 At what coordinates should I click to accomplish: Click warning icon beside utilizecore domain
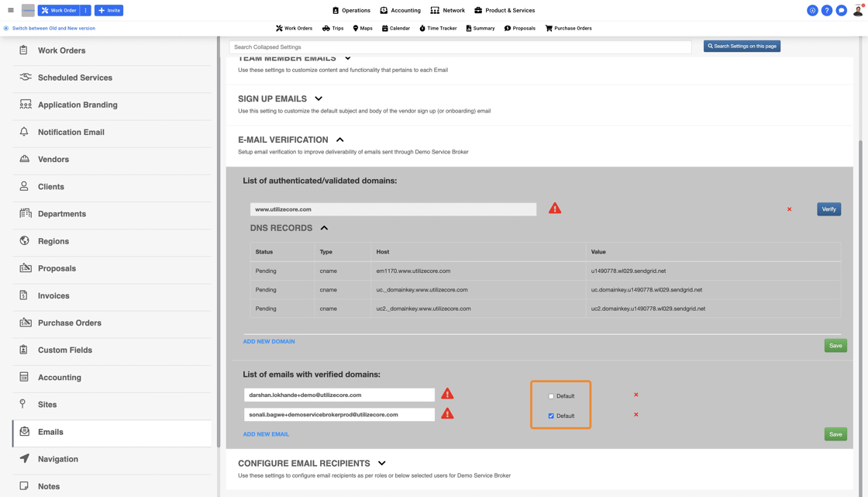555,209
